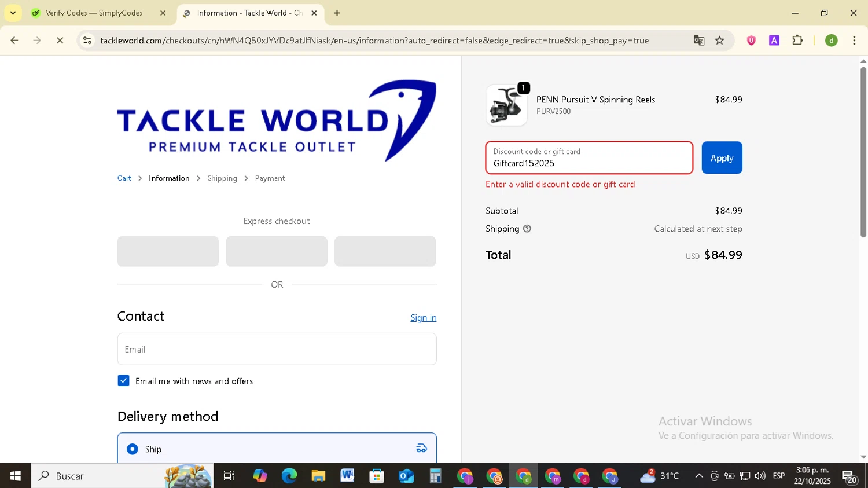Image resolution: width=868 pixels, height=488 pixels.
Task: Click the Email contact input field
Action: [277, 349]
